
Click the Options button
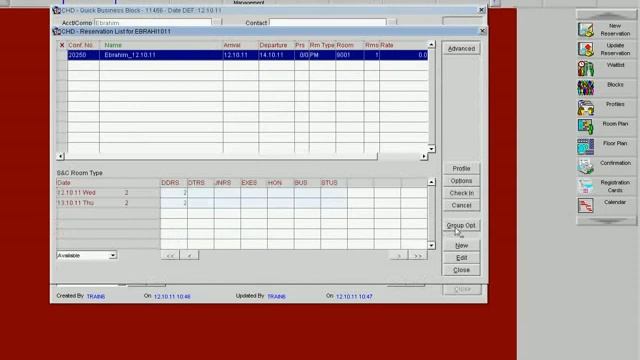pyautogui.click(x=461, y=181)
